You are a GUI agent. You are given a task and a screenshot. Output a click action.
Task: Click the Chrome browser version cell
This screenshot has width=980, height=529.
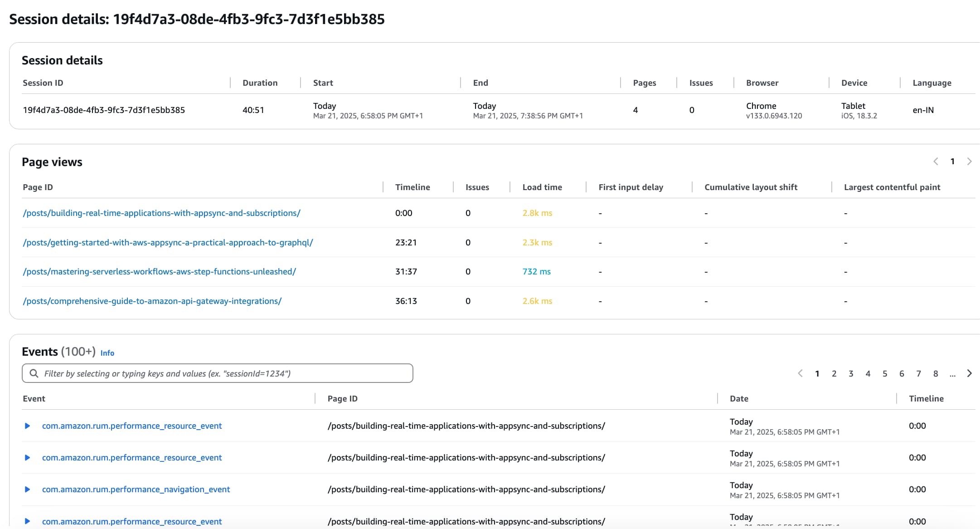click(x=774, y=111)
